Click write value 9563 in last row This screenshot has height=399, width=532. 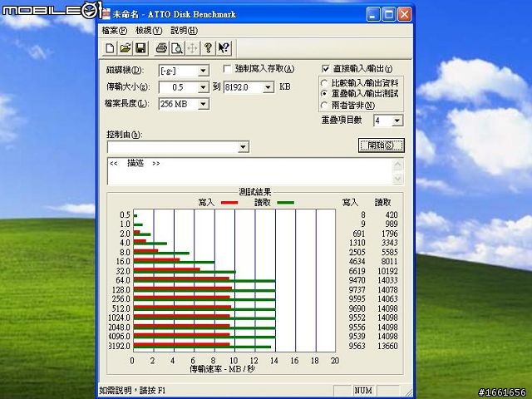357,346
